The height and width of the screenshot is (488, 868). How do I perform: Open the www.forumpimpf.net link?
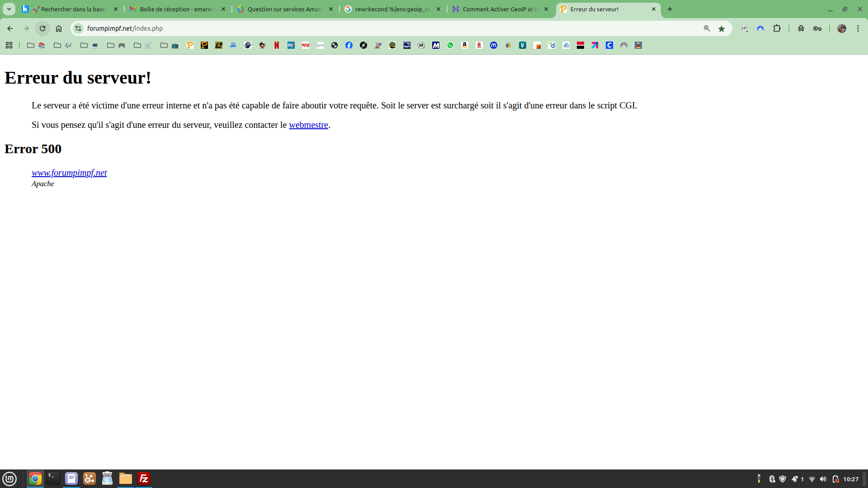click(x=69, y=173)
